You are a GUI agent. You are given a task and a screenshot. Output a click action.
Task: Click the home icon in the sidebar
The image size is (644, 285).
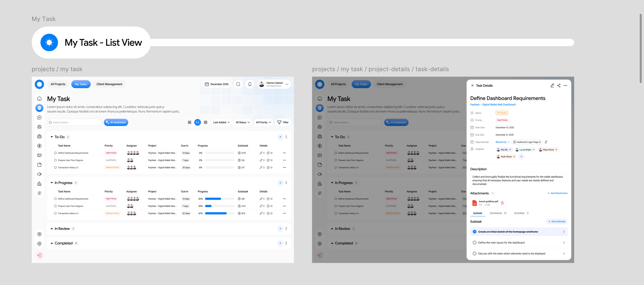39,98
